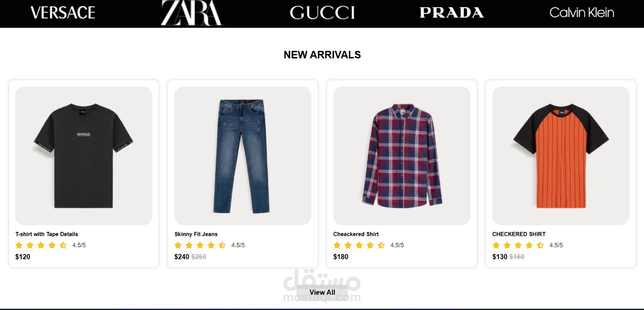This screenshot has width=644, height=310.
Task: Click the $120 price on T-shirt card
Action: (23, 257)
